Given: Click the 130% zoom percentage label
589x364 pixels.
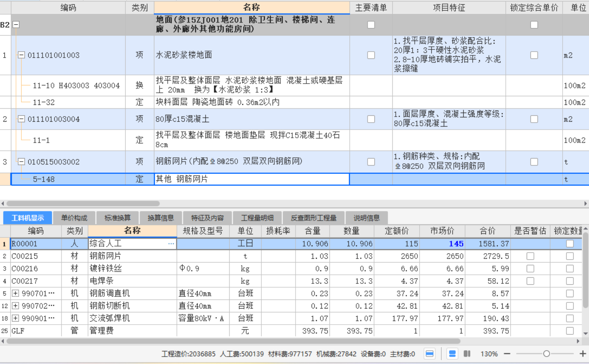Looking at the screenshot, I should point(489,354).
